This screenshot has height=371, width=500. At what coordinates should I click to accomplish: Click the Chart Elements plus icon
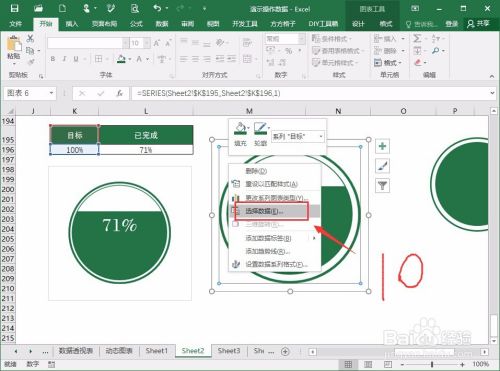[382, 146]
